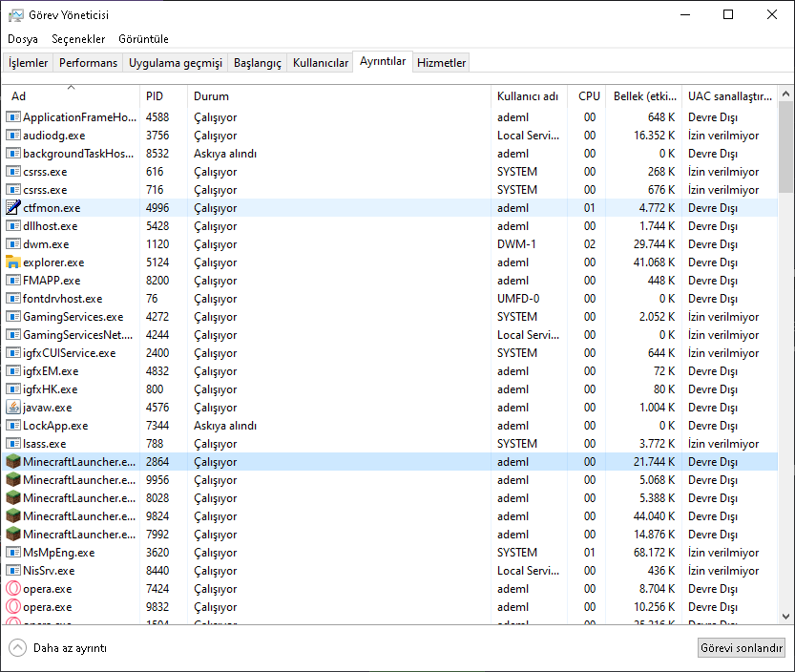Click the audiodg.exe process icon
This screenshot has width=795, height=672.
[x=13, y=136]
